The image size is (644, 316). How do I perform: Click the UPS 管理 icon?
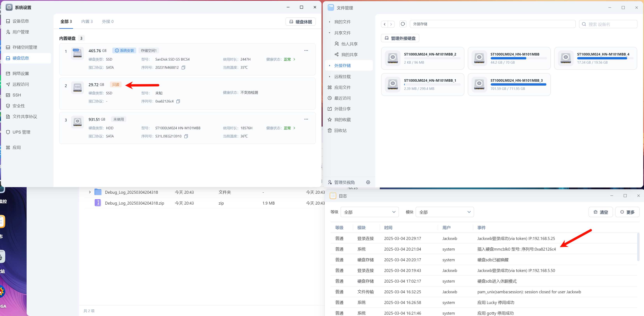pos(8,132)
